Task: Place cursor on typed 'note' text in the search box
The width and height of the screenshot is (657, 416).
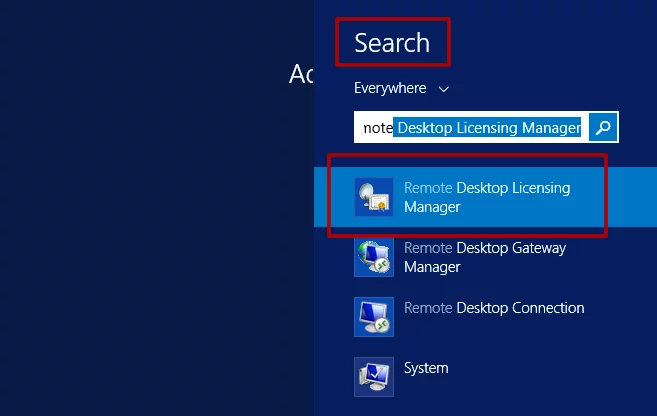Action: point(377,128)
